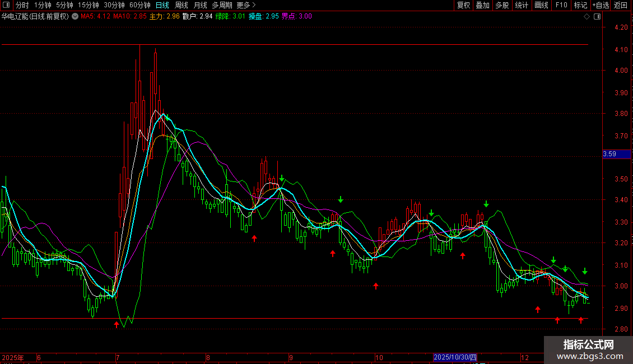Image resolution: width=633 pixels, height=364 pixels.
Task: Switch to 分时 intraday view
Action: click(22, 5)
